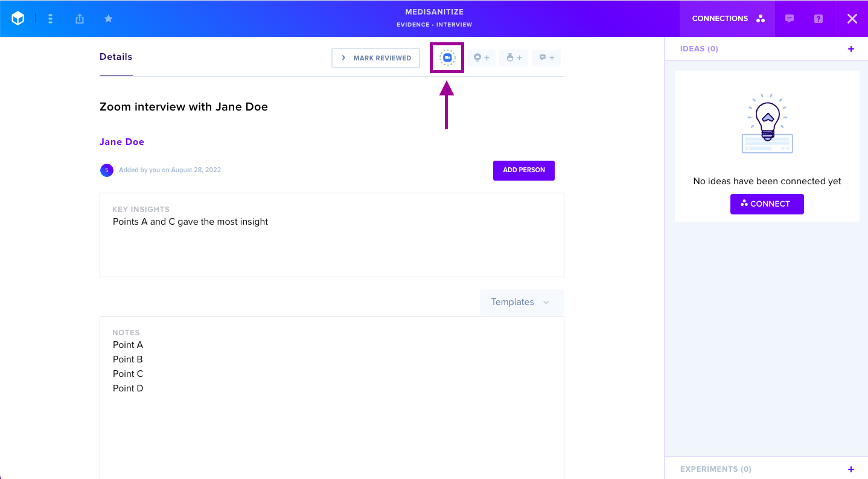The width and height of the screenshot is (868, 479).
Task: Add an experiment with the flask plus icon
Action: tap(514, 58)
